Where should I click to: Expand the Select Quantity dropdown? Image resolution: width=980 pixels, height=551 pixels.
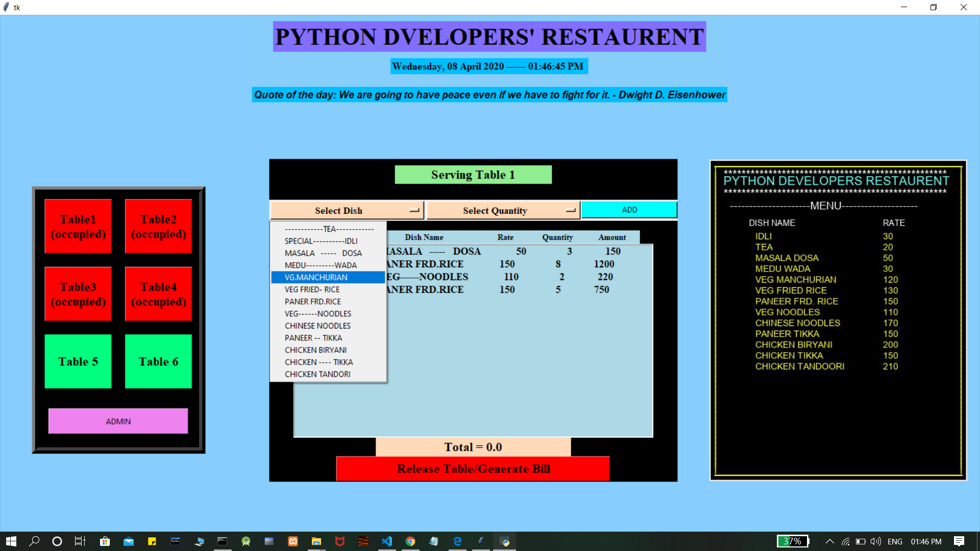tap(503, 210)
